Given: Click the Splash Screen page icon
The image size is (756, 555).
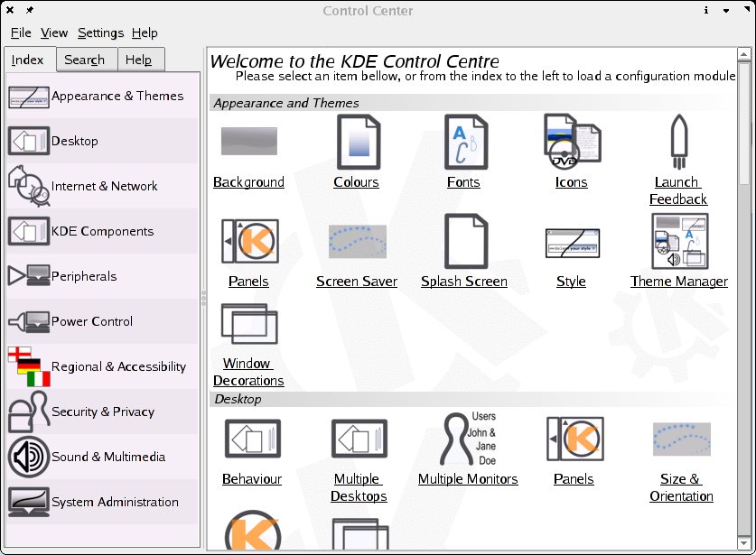Looking at the screenshot, I should [466, 241].
